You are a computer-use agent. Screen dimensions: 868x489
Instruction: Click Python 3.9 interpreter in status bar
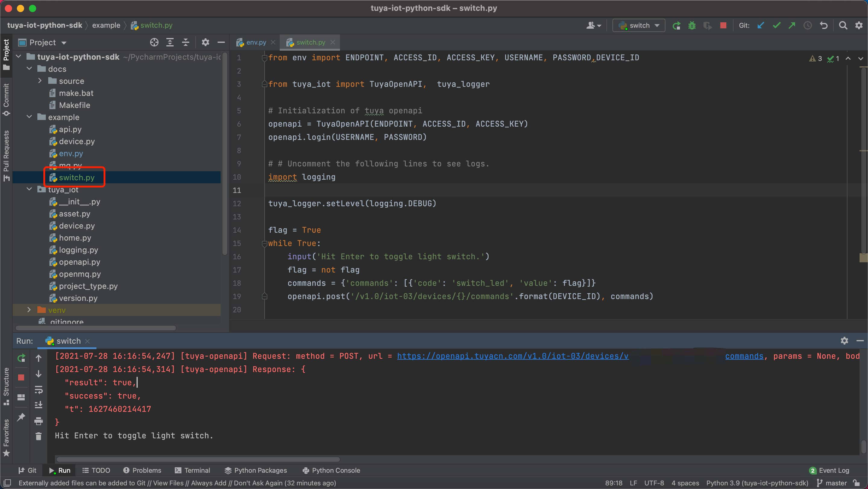tap(757, 483)
